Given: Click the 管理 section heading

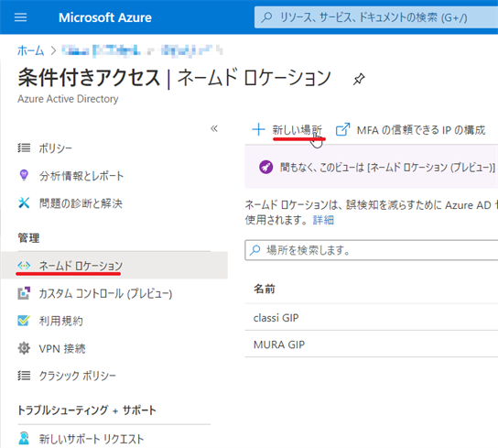Looking at the screenshot, I should click(x=28, y=238).
